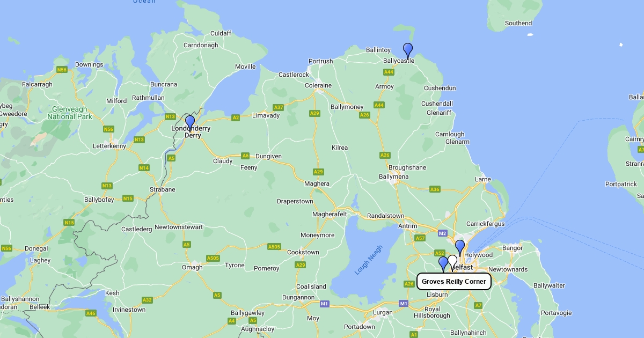Click the blue map pin at Londonderry Derry
Viewport: 644px width, 338px height.
[190, 123]
